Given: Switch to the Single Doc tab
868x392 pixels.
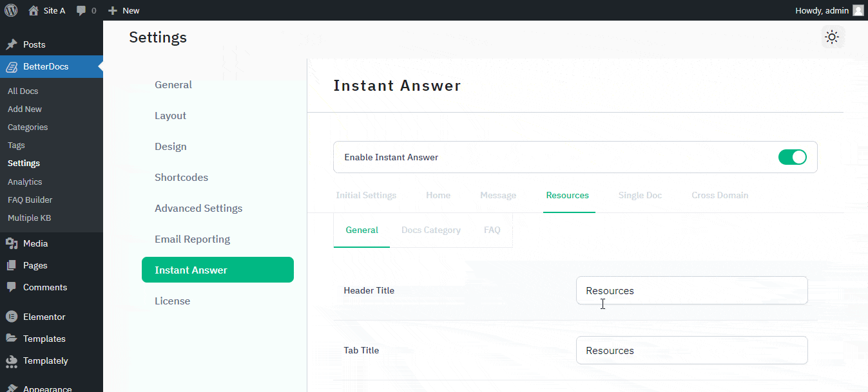Looking at the screenshot, I should tap(640, 195).
